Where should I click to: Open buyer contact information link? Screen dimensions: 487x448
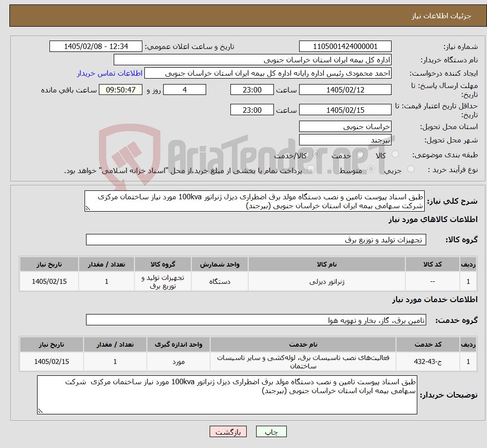coord(109,73)
